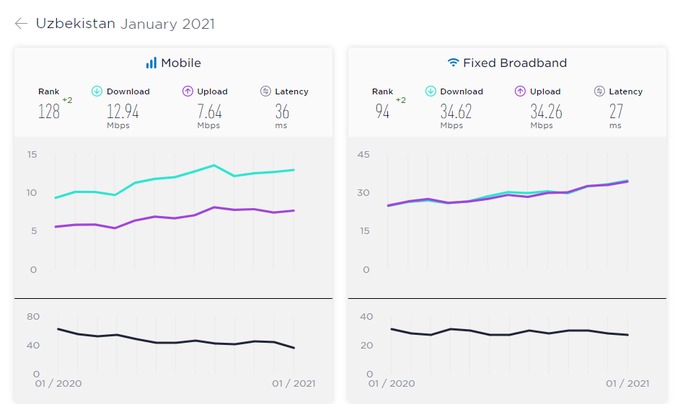Click 01 / 2020 label on Fixed Broadband chart
Viewport: 680px width, 404px height.
click(x=390, y=384)
